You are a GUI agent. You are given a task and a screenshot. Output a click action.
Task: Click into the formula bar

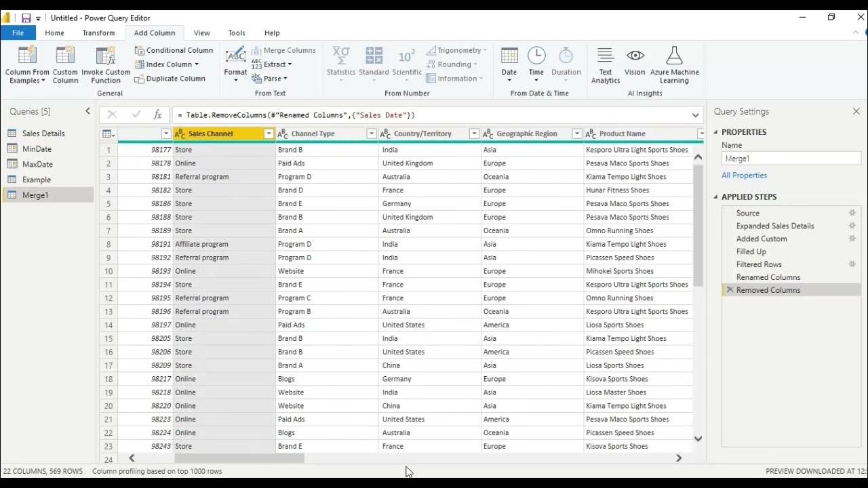coord(431,115)
